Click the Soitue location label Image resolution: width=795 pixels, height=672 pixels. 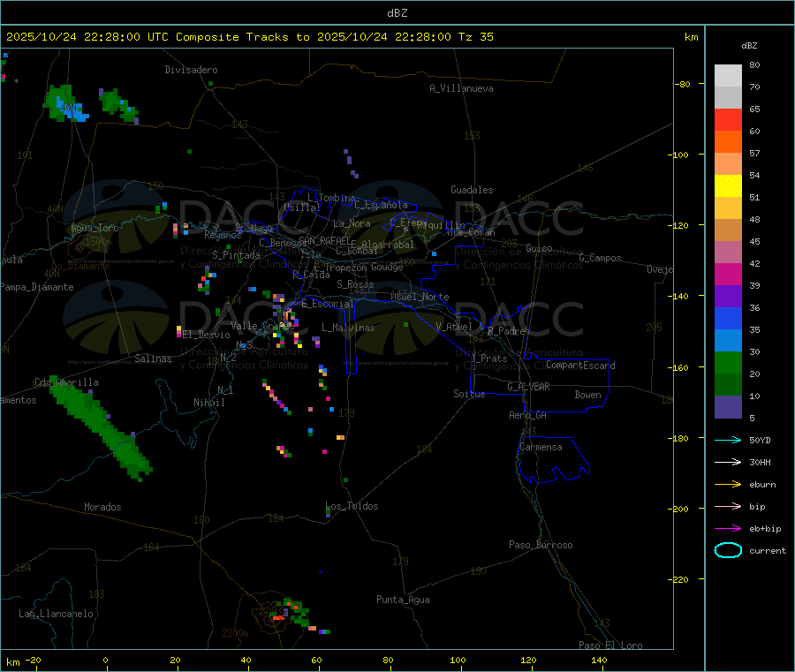point(469,394)
